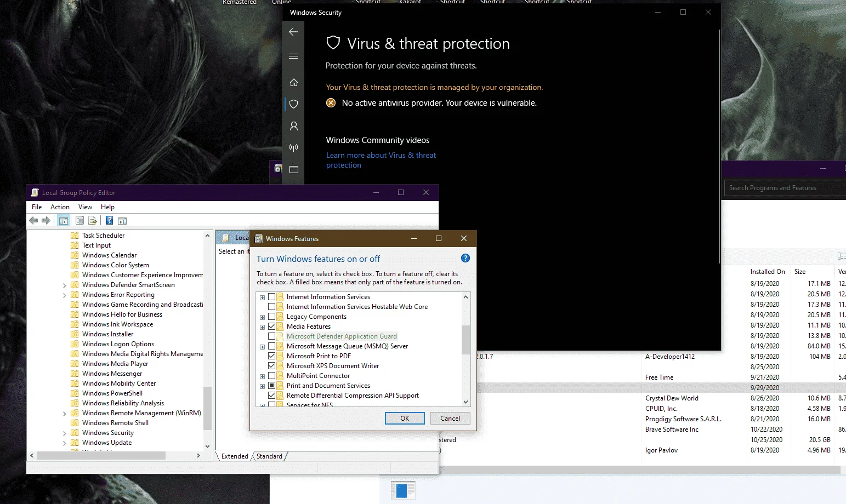Open 'Learn more about Virus & threat protection' link
The height and width of the screenshot is (504, 846).
[381, 160]
